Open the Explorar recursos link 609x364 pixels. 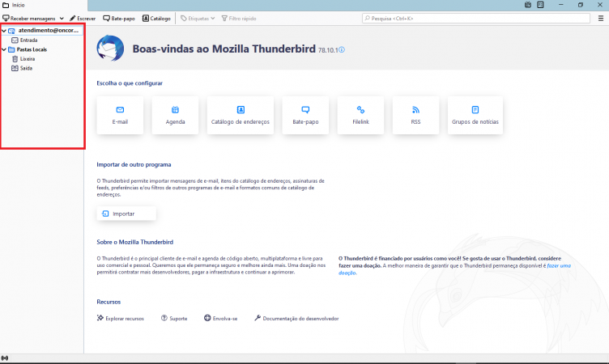point(121,318)
